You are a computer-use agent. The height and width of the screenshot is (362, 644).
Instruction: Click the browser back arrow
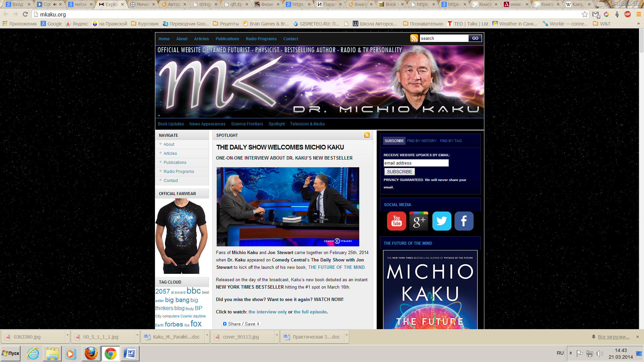point(6,14)
